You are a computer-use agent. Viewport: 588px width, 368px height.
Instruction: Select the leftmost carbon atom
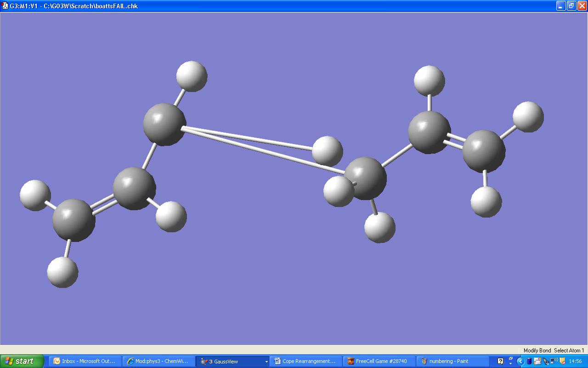tap(73, 220)
